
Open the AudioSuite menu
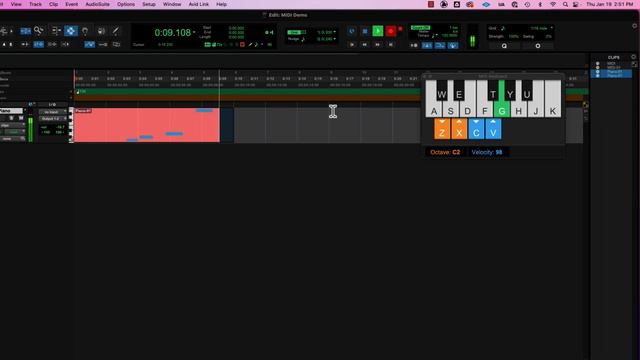tap(97, 4)
